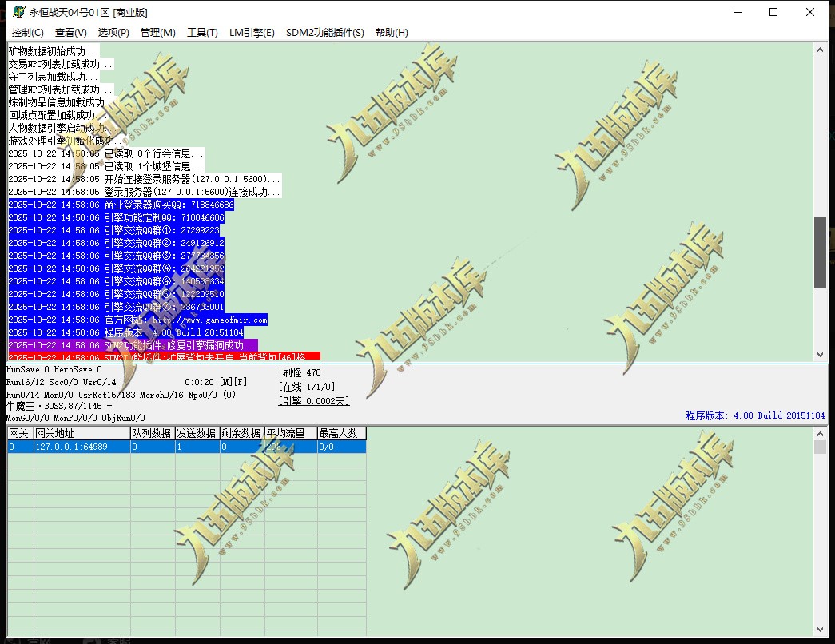
Task: Click the gateway list scroll down arrow
Action: point(820,630)
